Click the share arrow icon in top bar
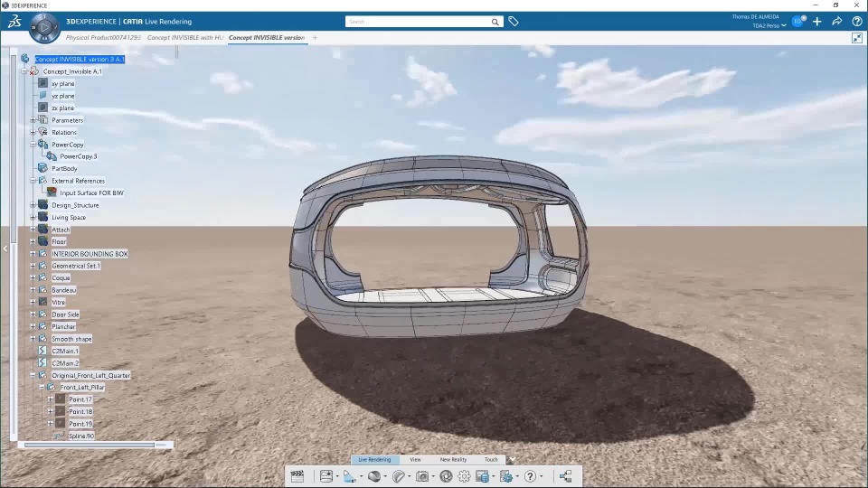Screen dimensions: 868x488 (837, 22)
